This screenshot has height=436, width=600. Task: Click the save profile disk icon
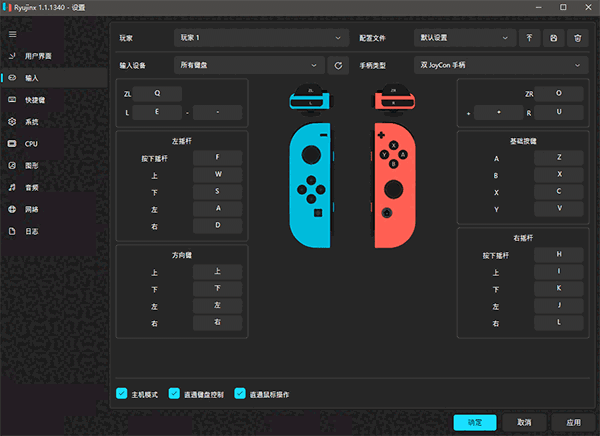(x=553, y=38)
